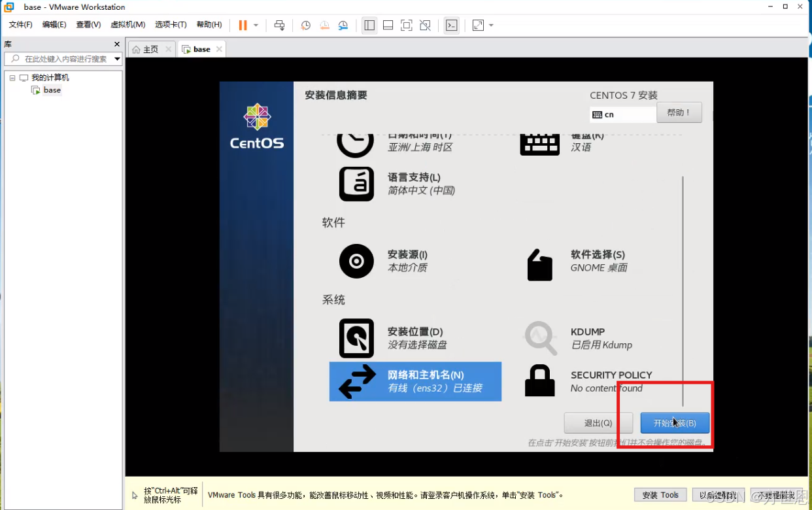812x510 pixels.
Task: Click the 帮助! button
Action: 679,112
